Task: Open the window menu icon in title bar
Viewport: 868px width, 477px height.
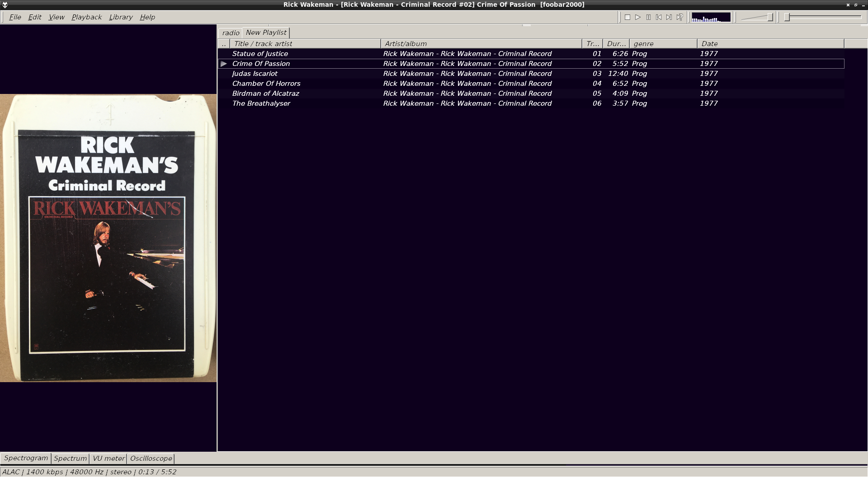Action: pyautogui.click(x=5, y=5)
